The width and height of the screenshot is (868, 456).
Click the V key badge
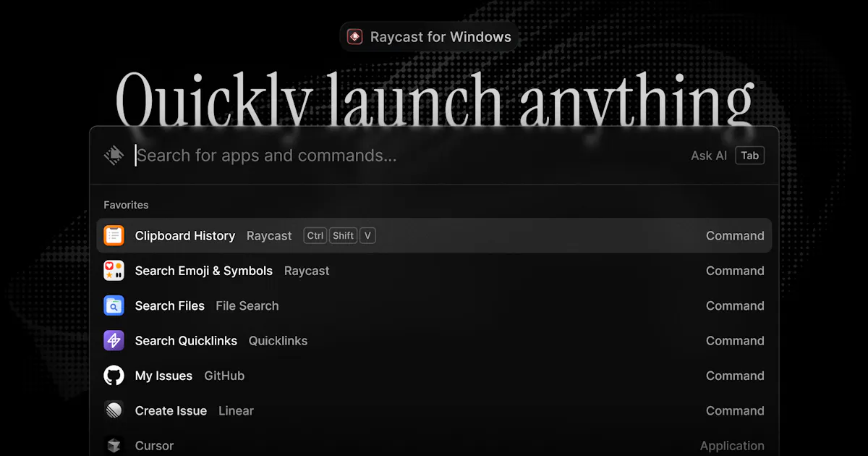pos(367,236)
